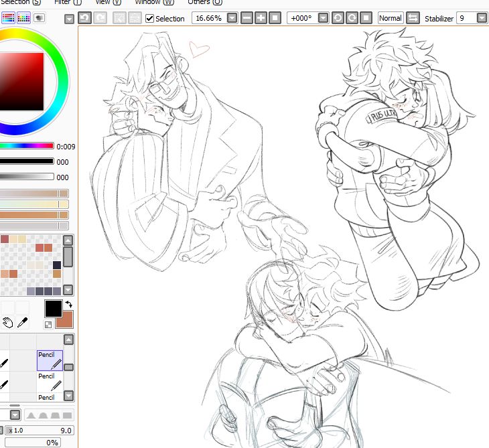The image size is (489, 448).
Task: Click the invert selection icon
Action: pos(135,18)
